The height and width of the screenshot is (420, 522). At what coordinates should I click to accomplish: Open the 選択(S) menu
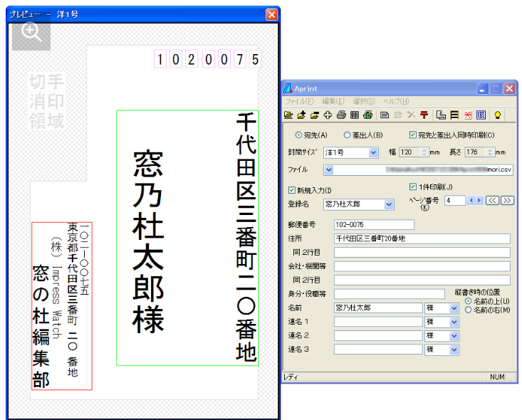tap(363, 101)
